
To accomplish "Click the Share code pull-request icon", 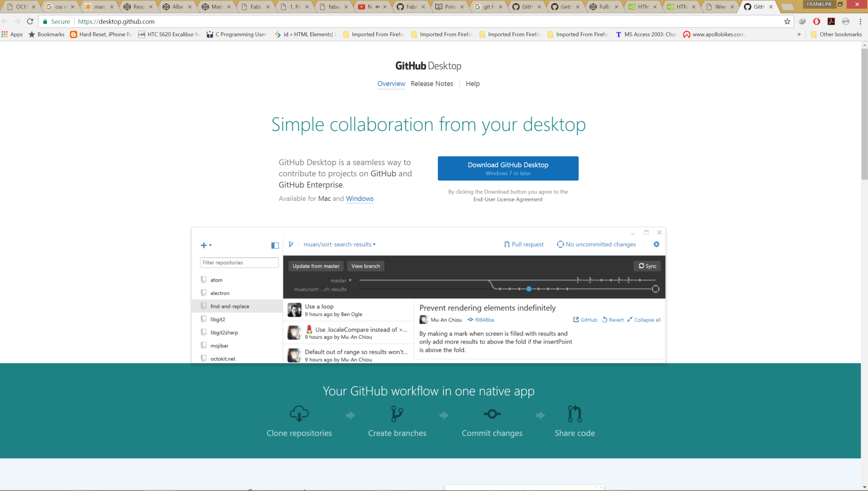I will point(575,414).
